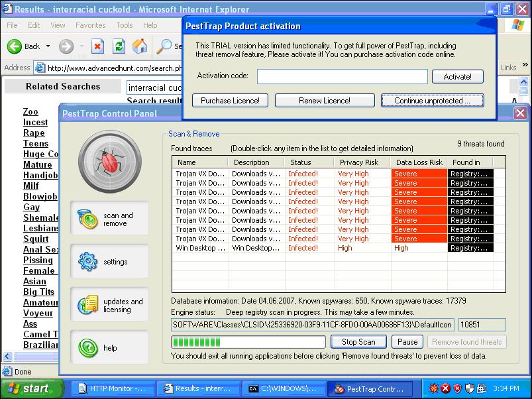Switch to the Results Internet Explorer taskbar button

[198, 389]
